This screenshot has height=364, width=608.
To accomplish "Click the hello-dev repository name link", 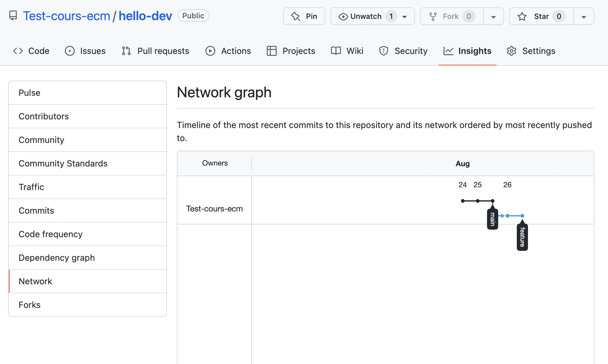I will tap(145, 16).
